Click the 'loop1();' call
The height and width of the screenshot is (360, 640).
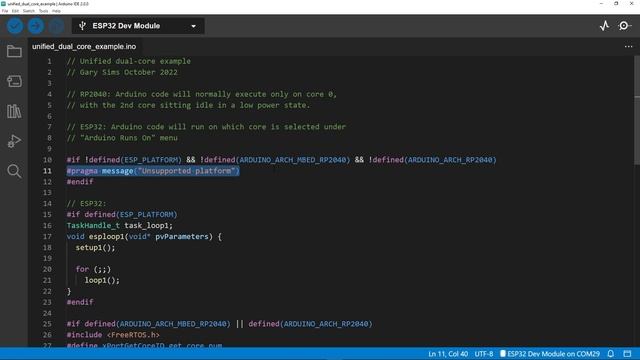102,280
